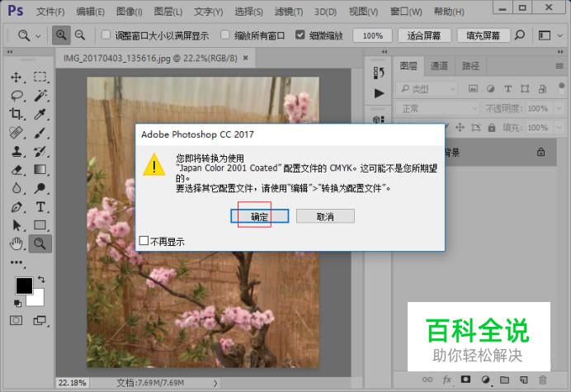The image size is (571, 392).
Task: Open the layer filter type dropdown
Action: (x=426, y=89)
